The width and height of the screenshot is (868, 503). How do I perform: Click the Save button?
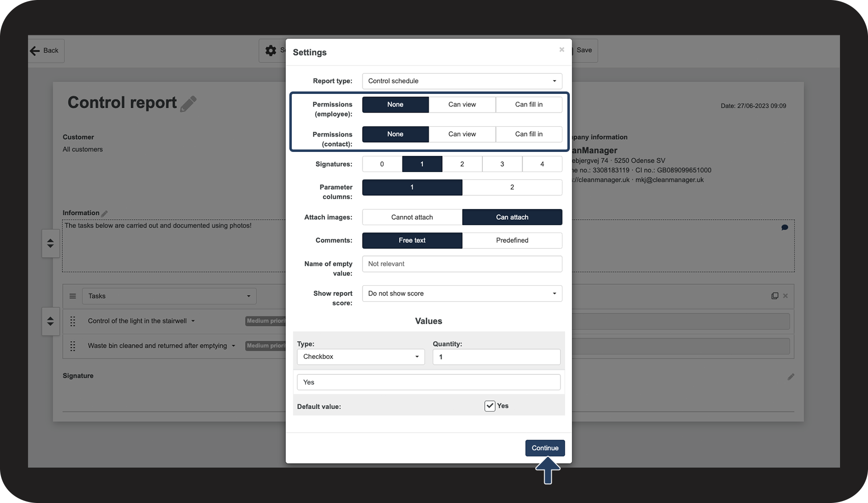pos(584,50)
